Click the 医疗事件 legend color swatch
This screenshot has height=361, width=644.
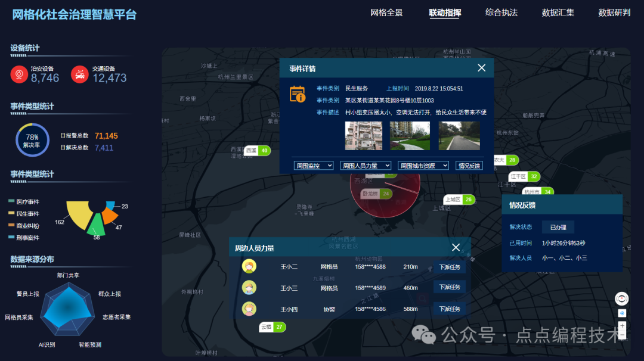click(11, 201)
